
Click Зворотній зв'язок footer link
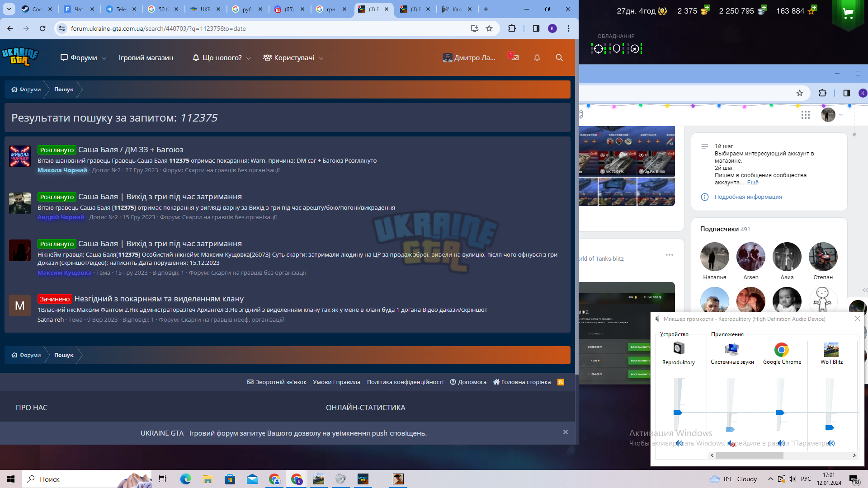tap(277, 382)
